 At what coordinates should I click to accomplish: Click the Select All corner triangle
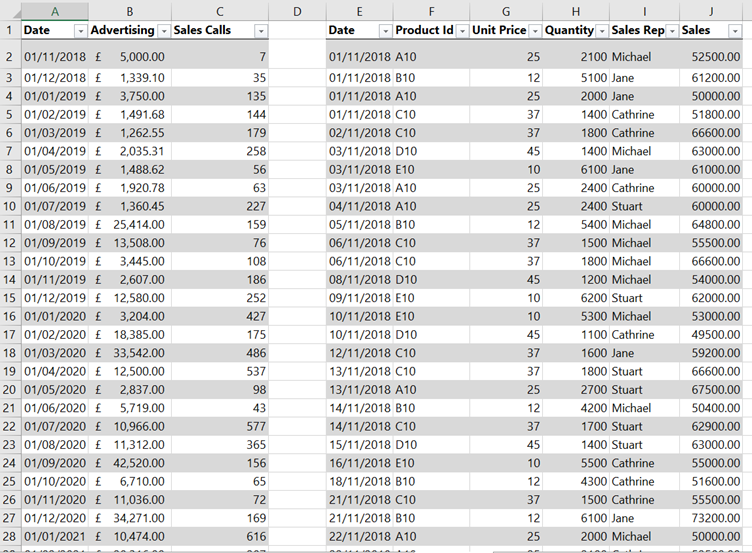(x=9, y=10)
